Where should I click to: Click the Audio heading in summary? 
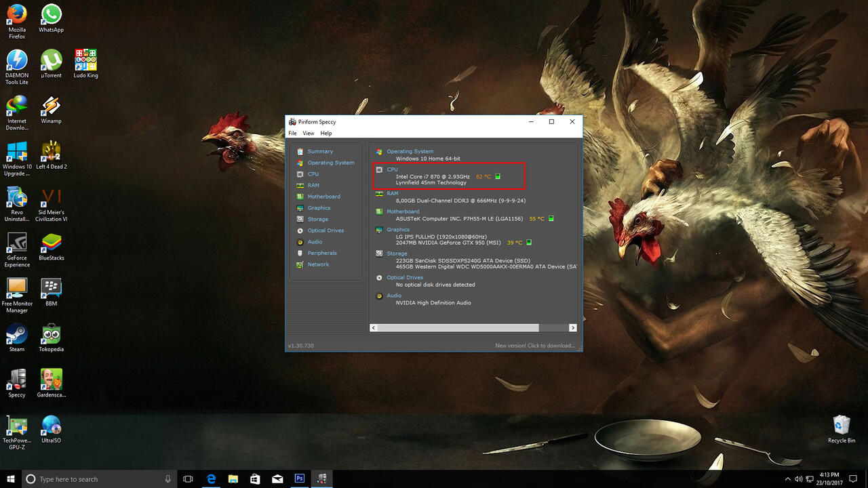394,296
